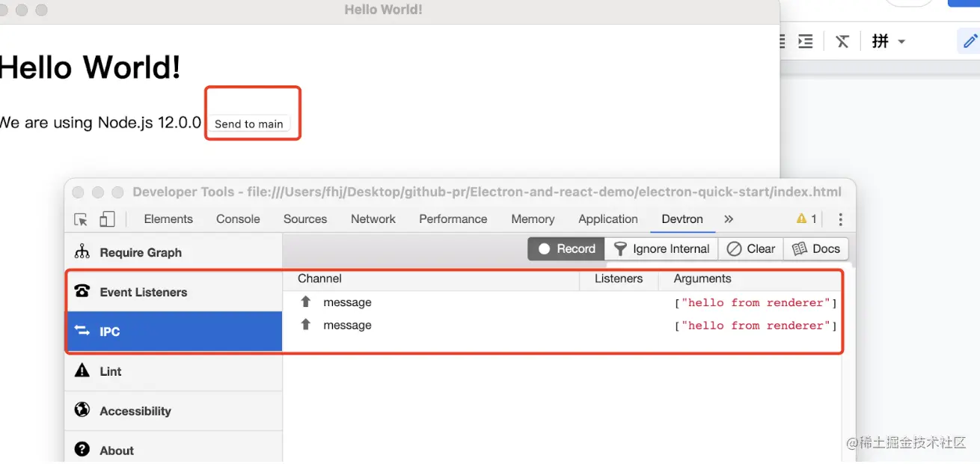Select the second message channel row
Image resolution: width=980 pixels, height=464 pixels.
point(562,326)
